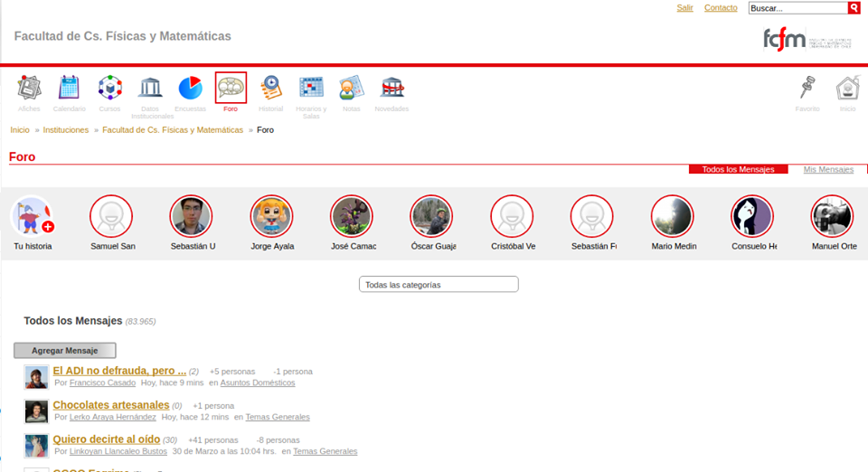Open the Chocolates artesanales thread
This screenshot has width=868, height=472.
110,405
